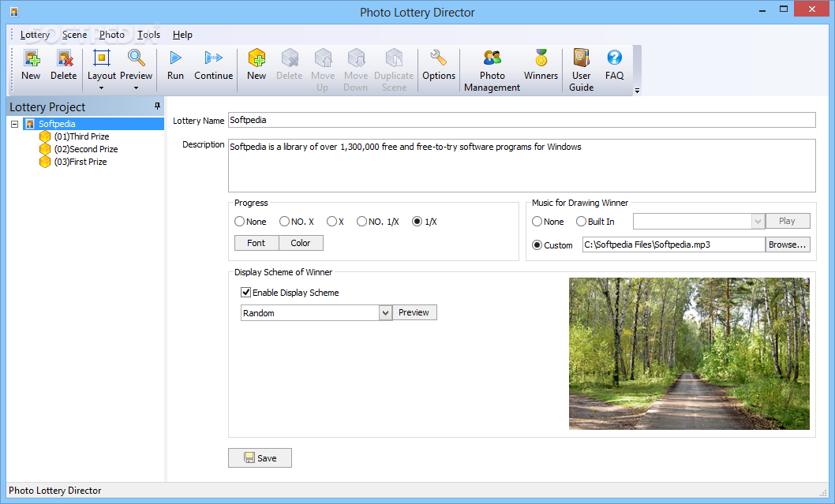Screen dimensions: 835x504
Task: Toggle Enable Display Scheme checkbox
Action: 246,292
